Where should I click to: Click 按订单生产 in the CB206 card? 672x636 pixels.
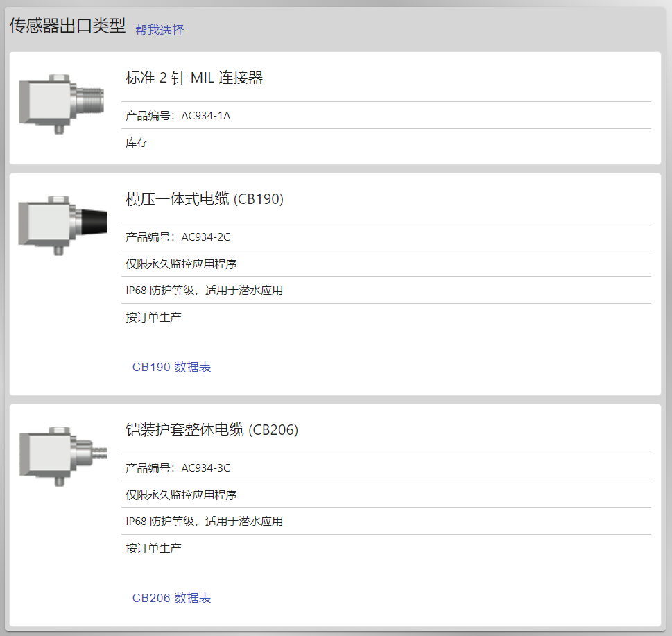(x=153, y=549)
